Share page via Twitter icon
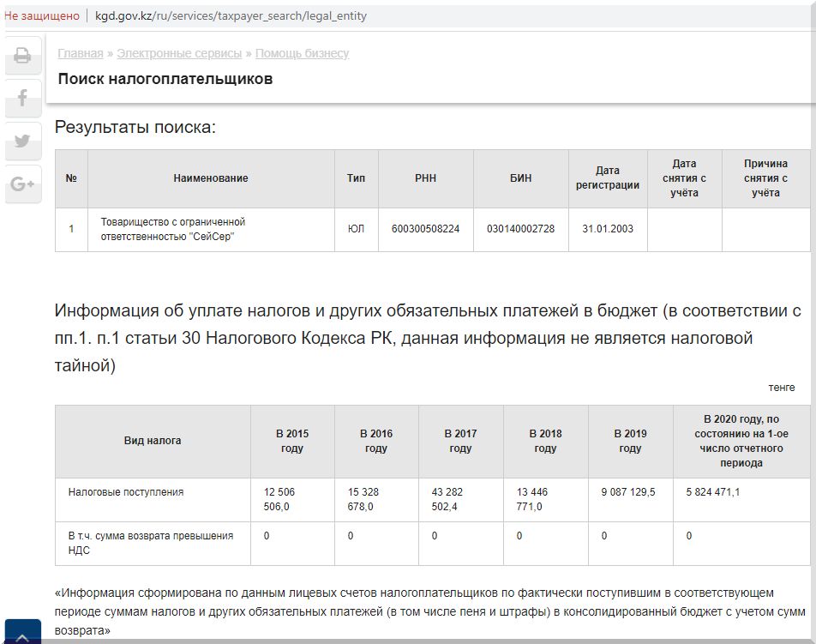Image resolution: width=816 pixels, height=644 pixels. click(22, 141)
